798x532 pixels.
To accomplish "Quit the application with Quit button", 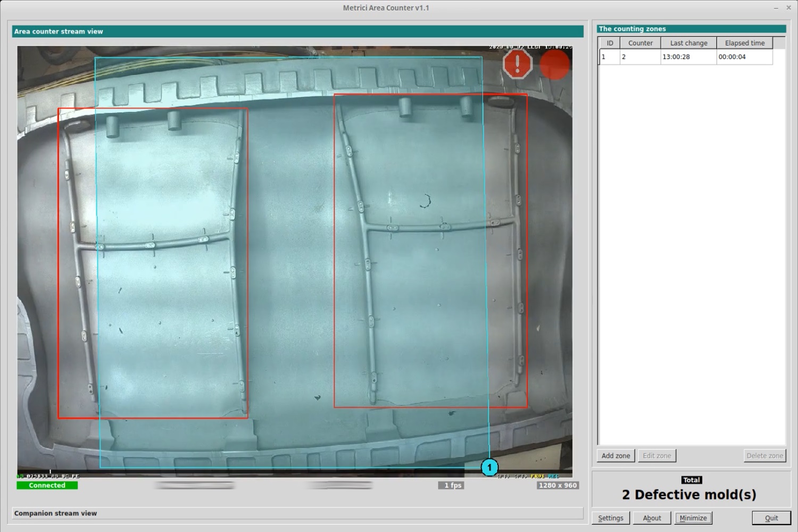I will pyautogui.click(x=771, y=518).
